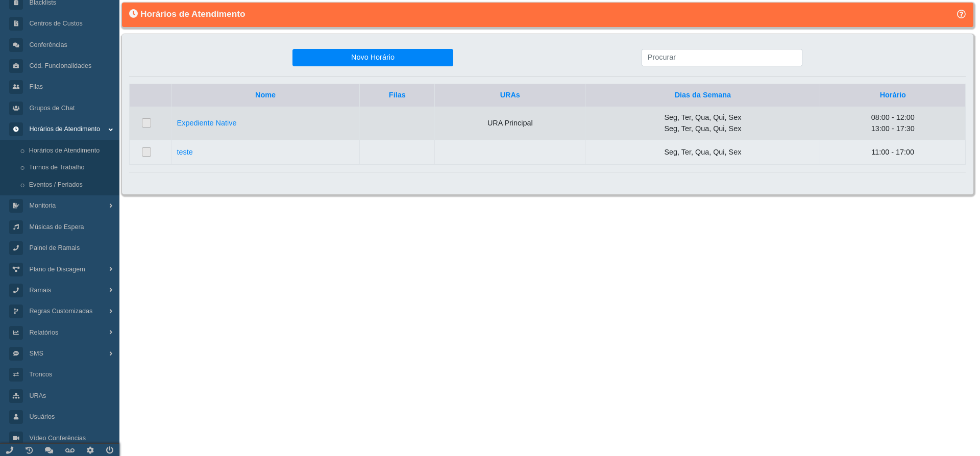The height and width of the screenshot is (456, 980).
Task: Click the 11:00 - 17:00 time cell
Action: pos(893,152)
